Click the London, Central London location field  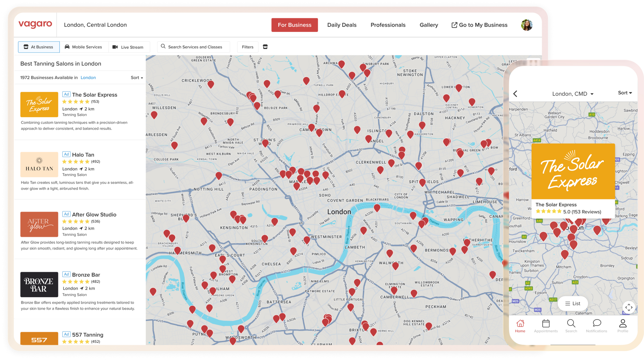pos(95,25)
